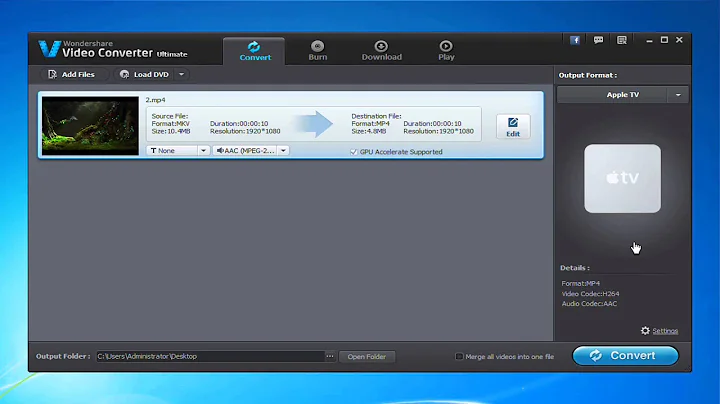Maximize the Video Converter window
The image size is (720, 404).
point(664,40)
